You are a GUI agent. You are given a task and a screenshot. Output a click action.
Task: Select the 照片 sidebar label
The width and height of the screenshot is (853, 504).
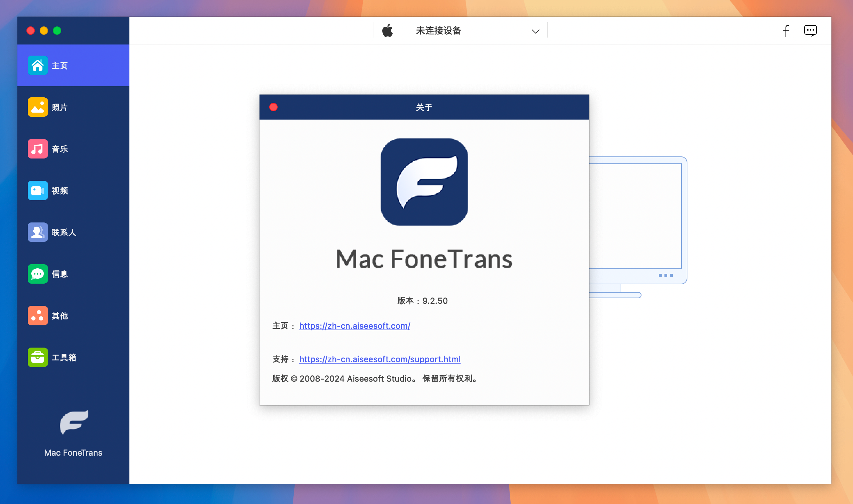(59, 107)
